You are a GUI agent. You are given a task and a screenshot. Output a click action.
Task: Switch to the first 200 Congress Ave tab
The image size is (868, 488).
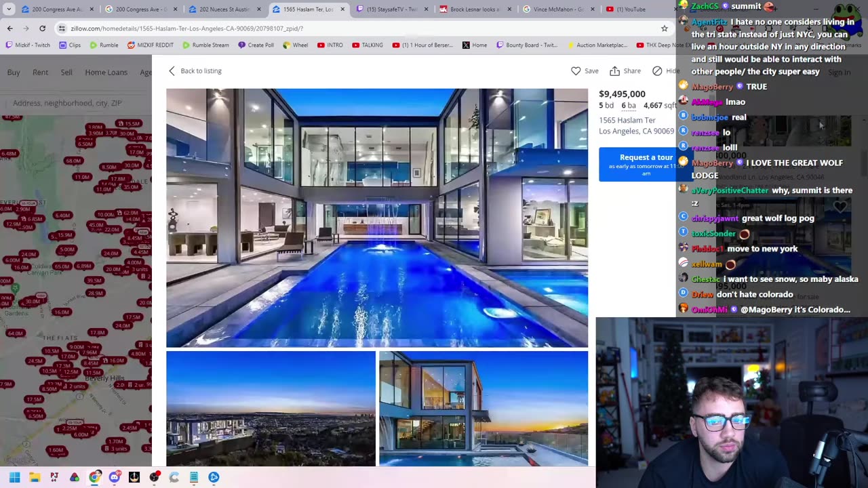(x=56, y=9)
